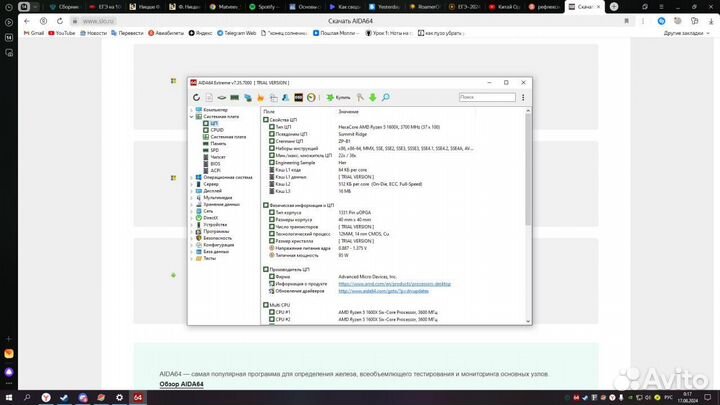This screenshot has width=720, height=405.
Task: Click the green down-arrow update icon
Action: tap(373, 97)
